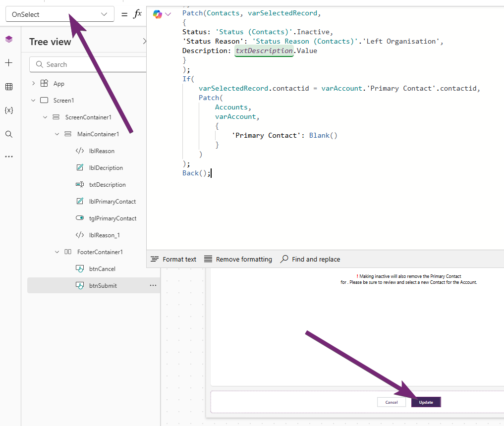
Task: Click the Tree view search field
Action: click(x=89, y=64)
